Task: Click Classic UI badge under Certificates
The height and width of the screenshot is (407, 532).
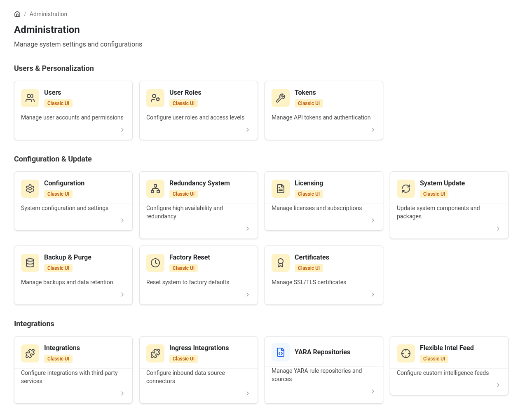Action: (x=309, y=268)
